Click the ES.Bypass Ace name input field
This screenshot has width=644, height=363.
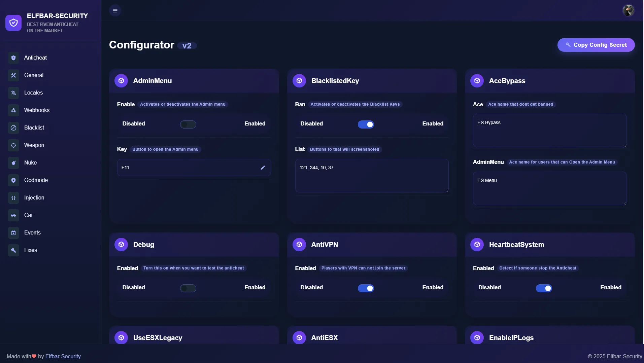pos(549,131)
